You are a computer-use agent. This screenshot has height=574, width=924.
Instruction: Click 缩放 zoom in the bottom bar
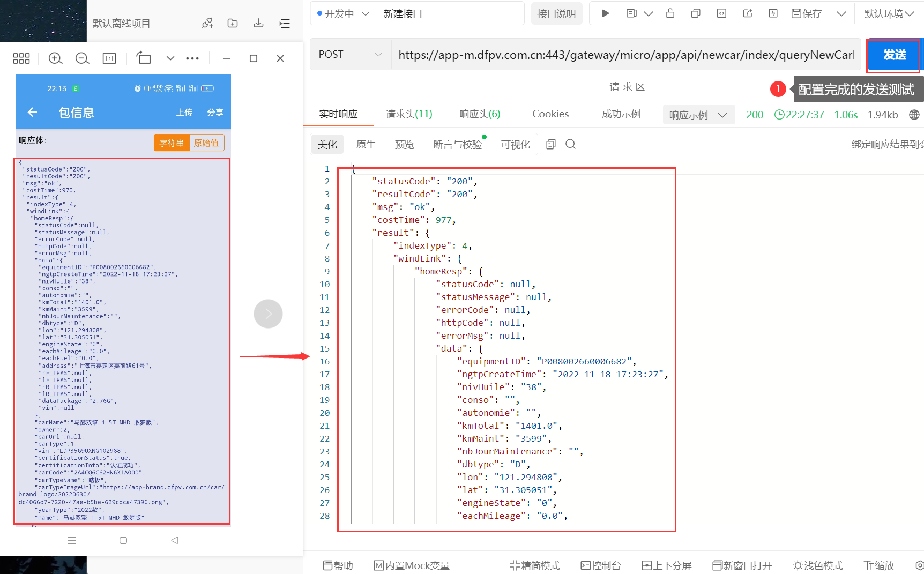click(879, 565)
